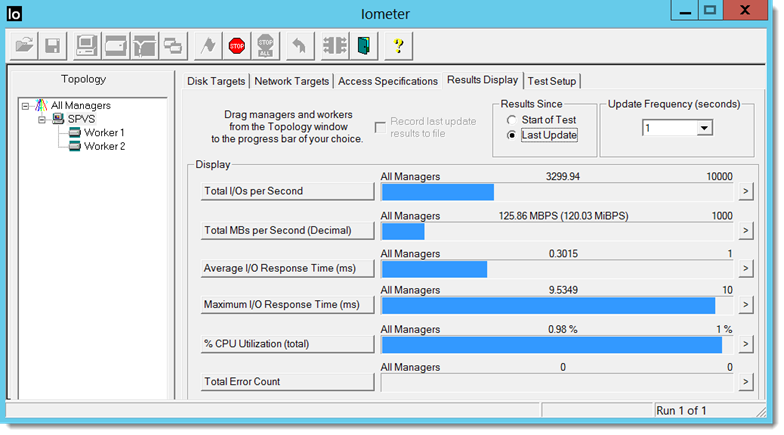This screenshot has height=435, width=784.
Task: Select Worker 2 in Topology
Action: point(104,146)
